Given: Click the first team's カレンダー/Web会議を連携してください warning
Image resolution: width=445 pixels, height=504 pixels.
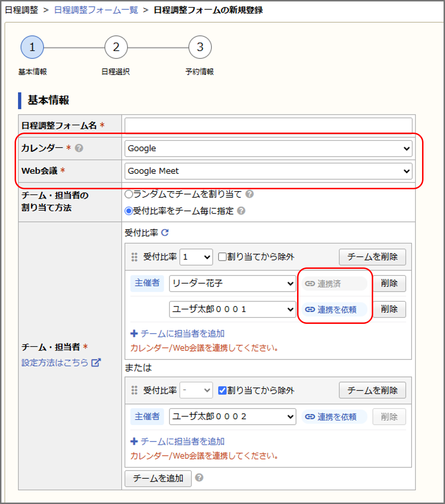Looking at the screenshot, I should [x=205, y=348].
